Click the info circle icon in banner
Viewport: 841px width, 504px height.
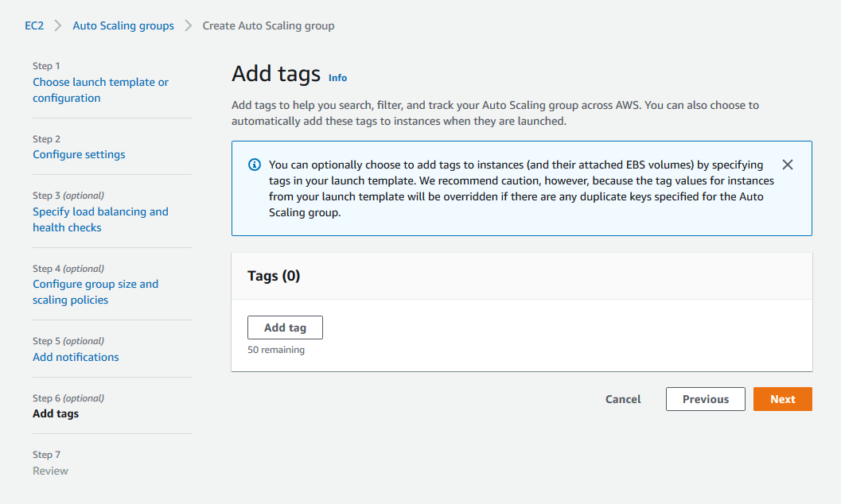(x=255, y=165)
